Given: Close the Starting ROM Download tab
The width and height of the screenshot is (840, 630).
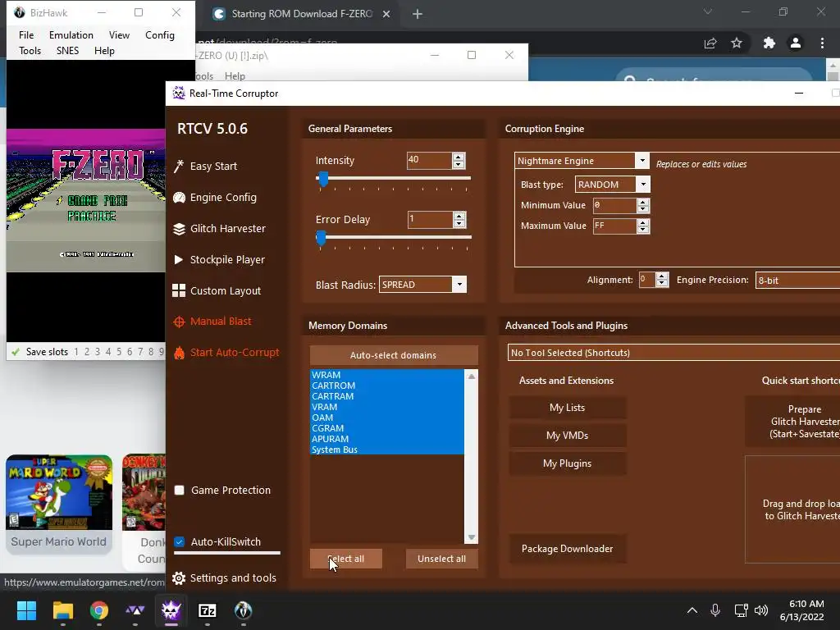Looking at the screenshot, I should 386,14.
